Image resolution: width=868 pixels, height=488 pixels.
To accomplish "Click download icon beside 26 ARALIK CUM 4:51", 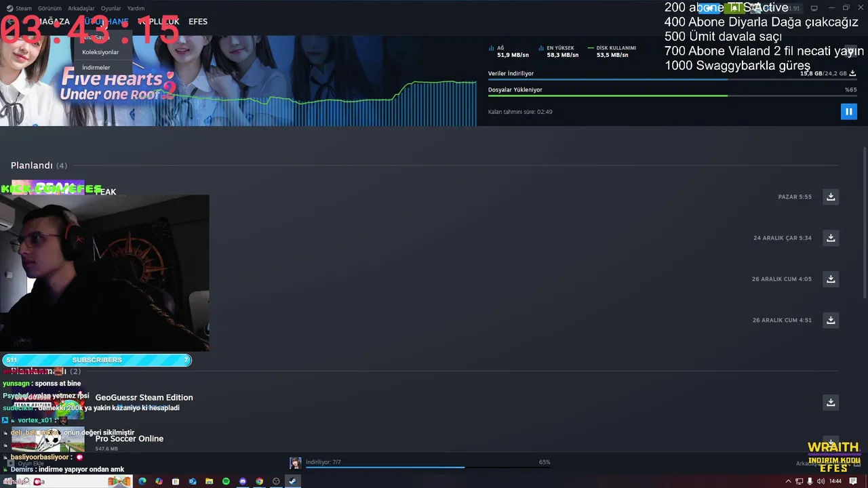I will (x=831, y=320).
